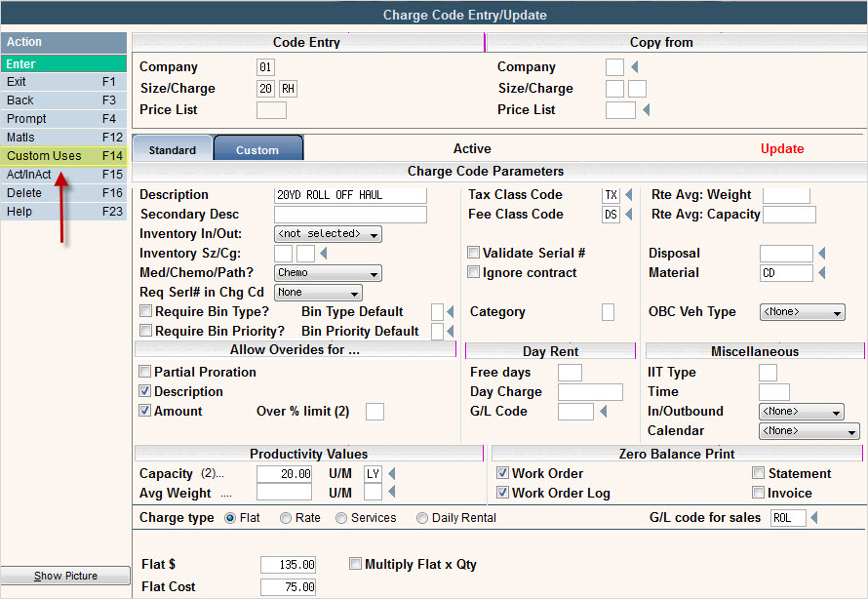Click the IIT Type field
The height and width of the screenshot is (599, 868).
click(768, 373)
